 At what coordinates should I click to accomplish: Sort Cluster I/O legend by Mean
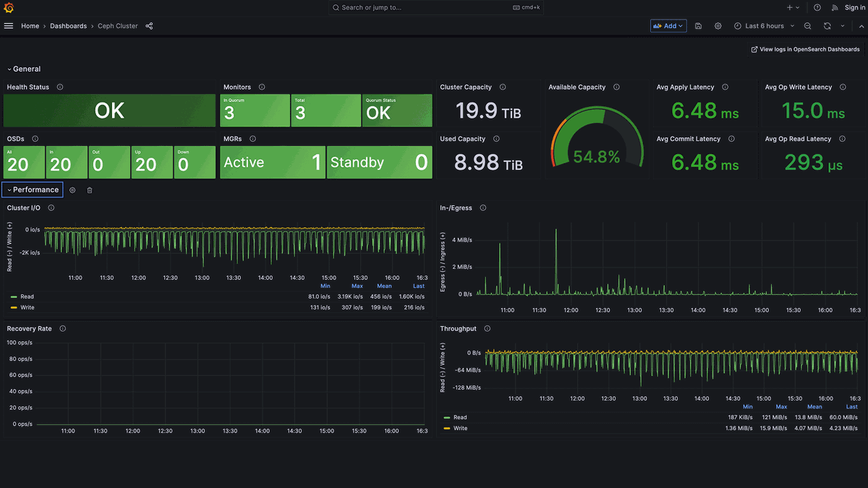(384, 286)
